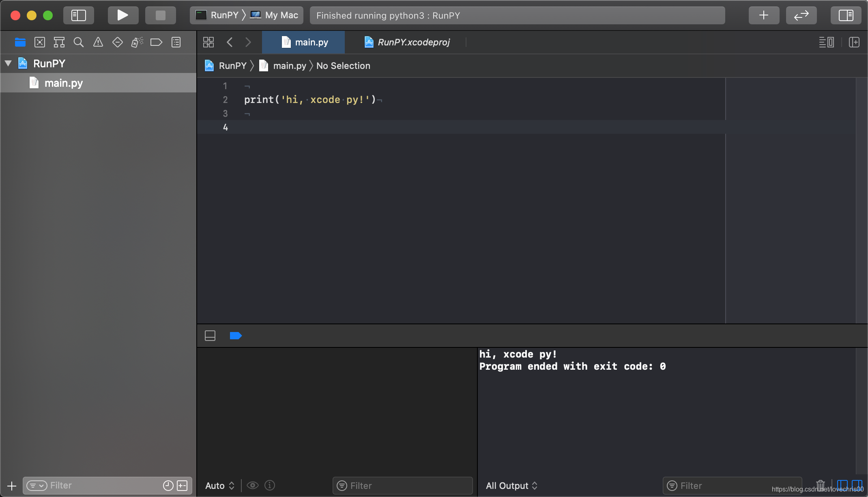Screen dimensions: 868x497
Task: Focus the navigator Filter field
Action: (107, 485)
